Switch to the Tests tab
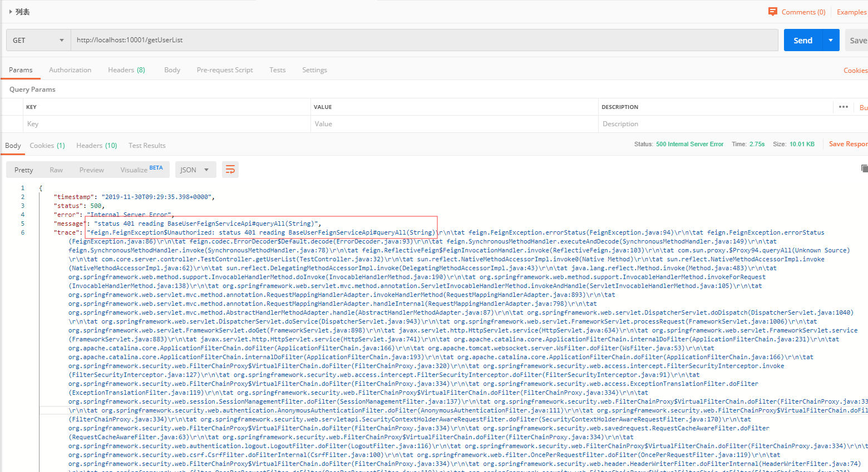This screenshot has width=868, height=472. (x=277, y=69)
